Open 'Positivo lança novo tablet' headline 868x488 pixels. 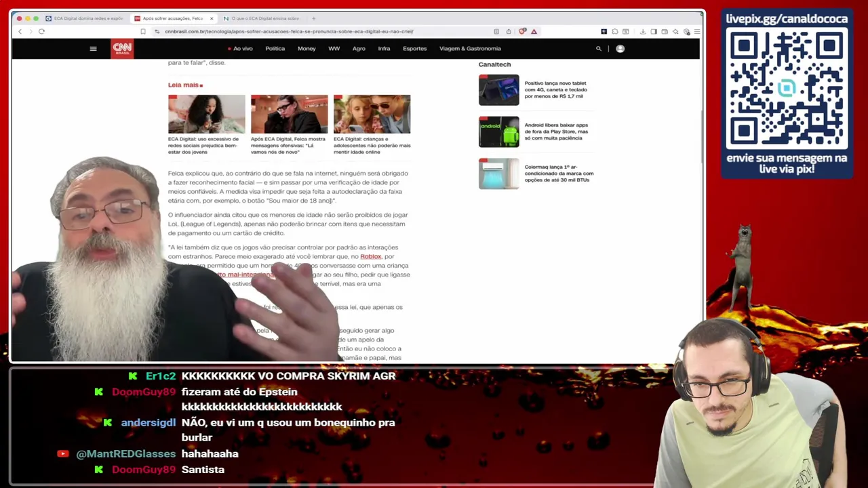coord(555,89)
